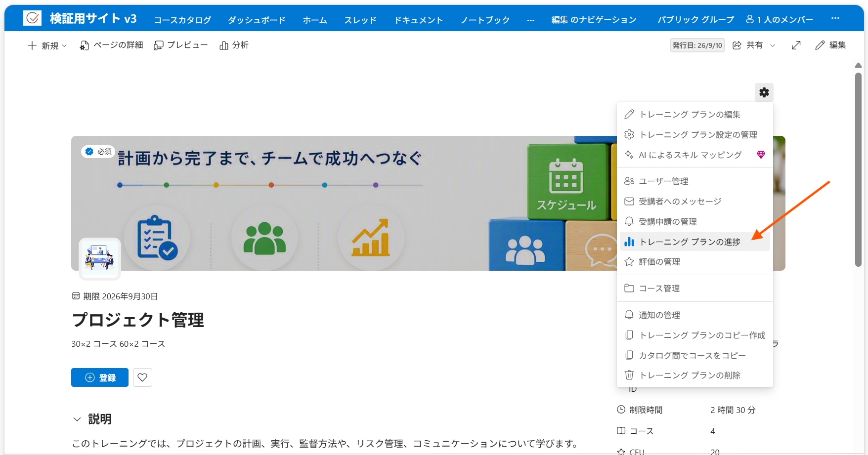Open the training plan settings gear
868x455 pixels.
point(764,92)
